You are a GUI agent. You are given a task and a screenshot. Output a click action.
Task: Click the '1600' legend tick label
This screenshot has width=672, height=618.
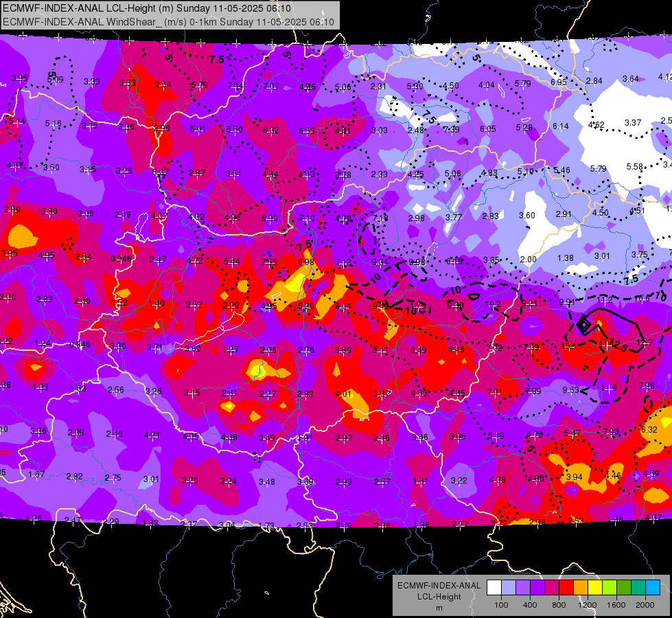tap(616, 605)
